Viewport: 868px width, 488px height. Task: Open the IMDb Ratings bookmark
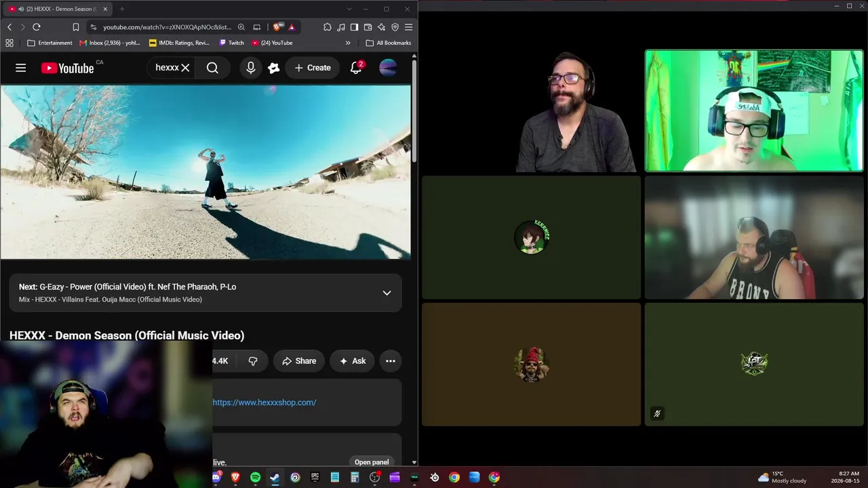pyautogui.click(x=179, y=43)
